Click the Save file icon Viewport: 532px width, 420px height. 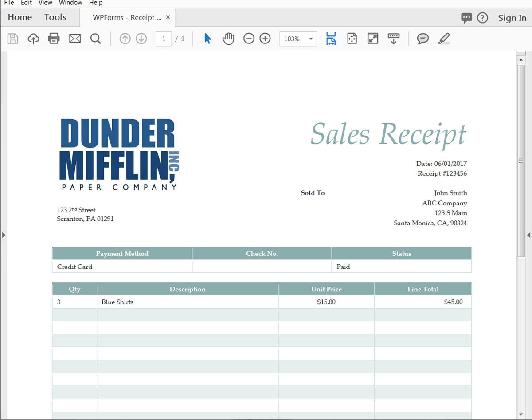(x=13, y=39)
